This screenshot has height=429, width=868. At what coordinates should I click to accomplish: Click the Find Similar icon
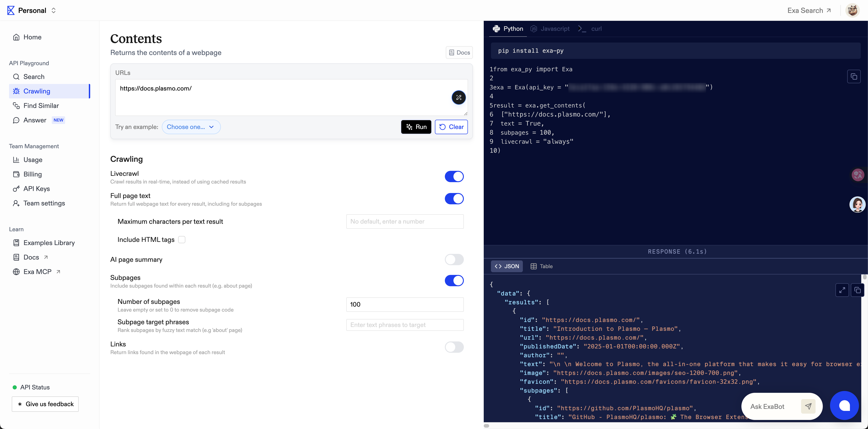click(x=16, y=106)
